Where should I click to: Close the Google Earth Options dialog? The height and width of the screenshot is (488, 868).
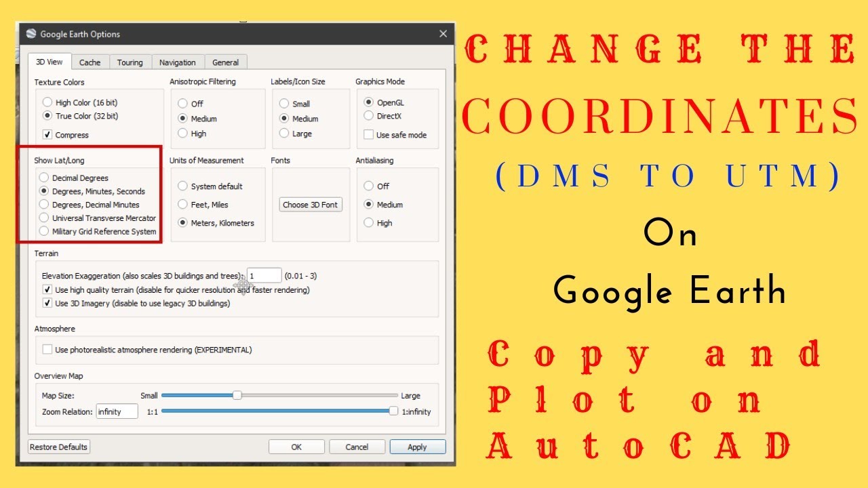pyautogui.click(x=443, y=34)
